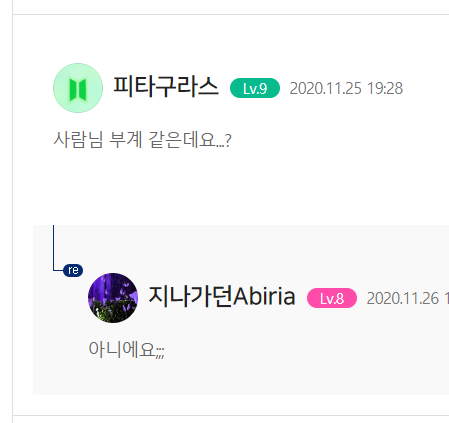449x423 pixels.
Task: Click the divider line below the reply box
Action: [x=231, y=416]
